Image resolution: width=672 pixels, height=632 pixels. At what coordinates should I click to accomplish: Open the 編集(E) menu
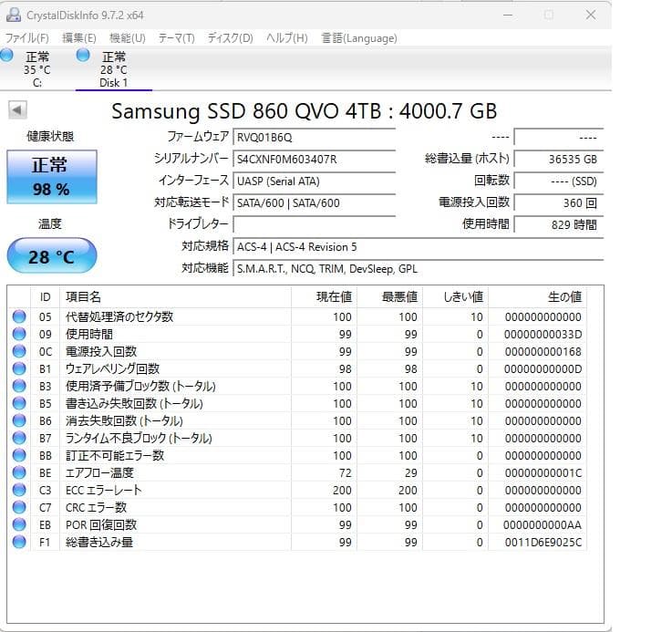(79, 38)
